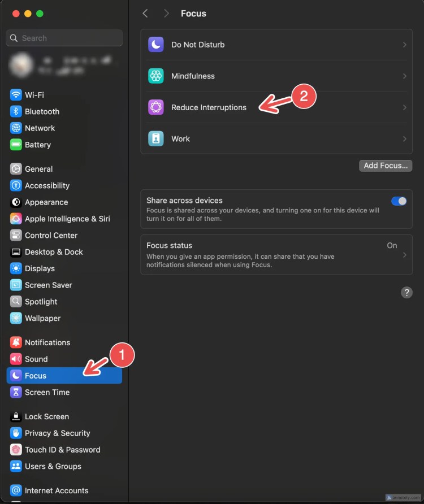Screen dimensions: 424x504
Task: Open help with the question mark button
Action: [406, 293]
